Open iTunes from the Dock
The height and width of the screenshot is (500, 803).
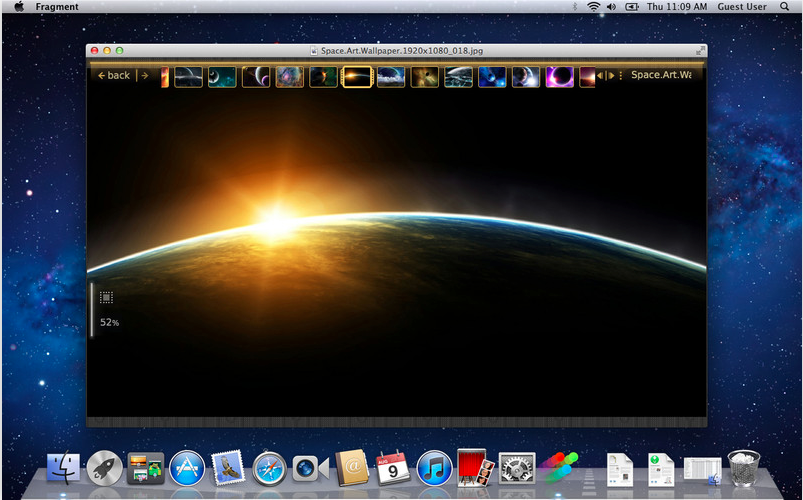coord(434,467)
